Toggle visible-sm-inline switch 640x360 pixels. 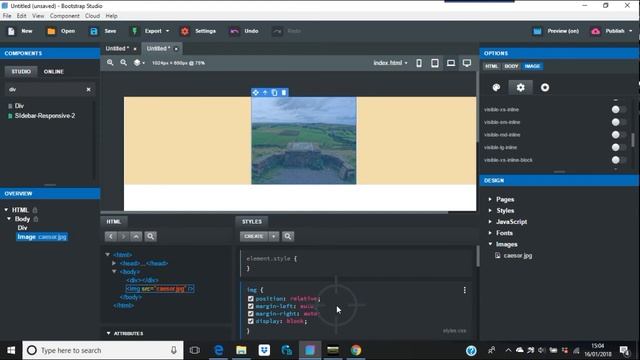(618, 122)
